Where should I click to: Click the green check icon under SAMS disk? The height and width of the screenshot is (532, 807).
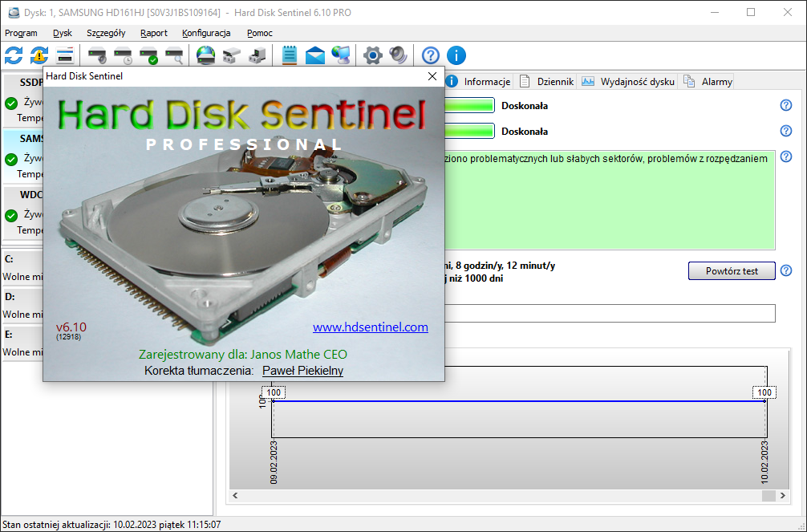tap(11, 159)
